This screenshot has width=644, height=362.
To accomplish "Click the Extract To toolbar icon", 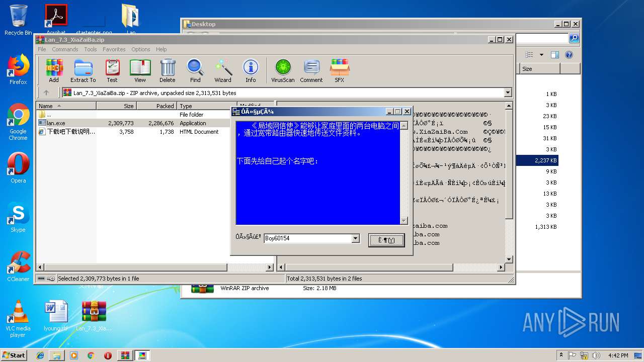I will coord(83,70).
